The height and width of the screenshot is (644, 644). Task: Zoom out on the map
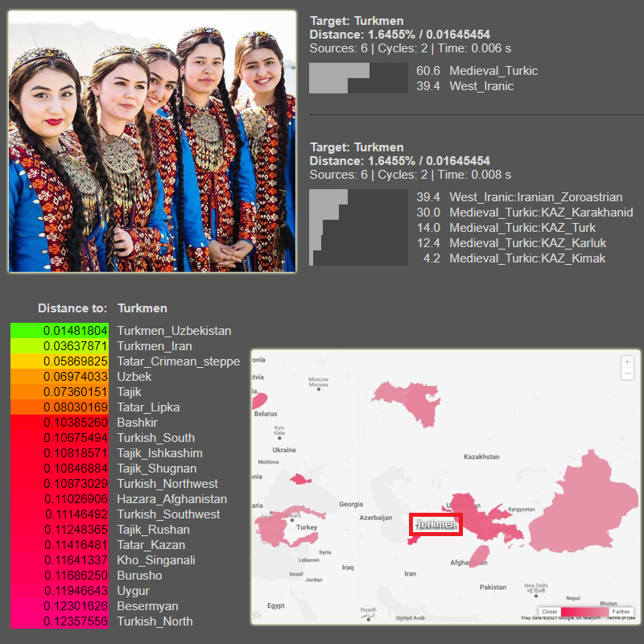point(628,374)
